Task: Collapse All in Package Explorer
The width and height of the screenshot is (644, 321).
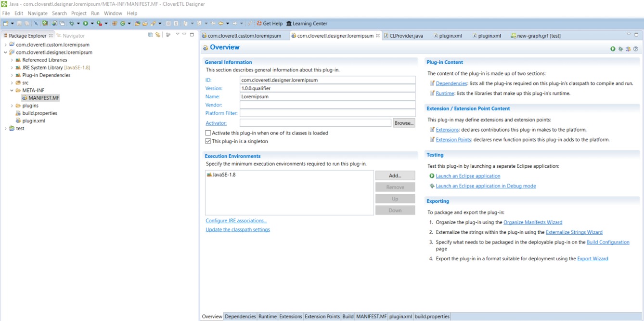Action: coord(150,35)
